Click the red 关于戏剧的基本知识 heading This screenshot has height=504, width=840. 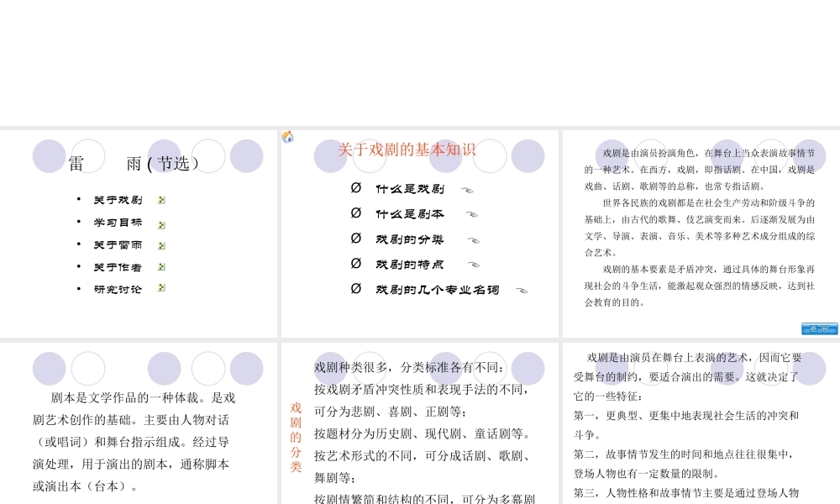pos(407,150)
